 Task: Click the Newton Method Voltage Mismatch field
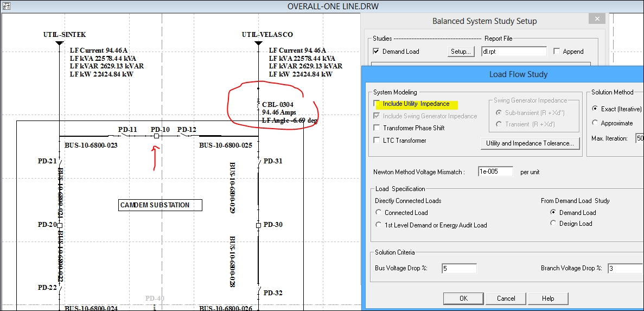pyautogui.click(x=495, y=172)
